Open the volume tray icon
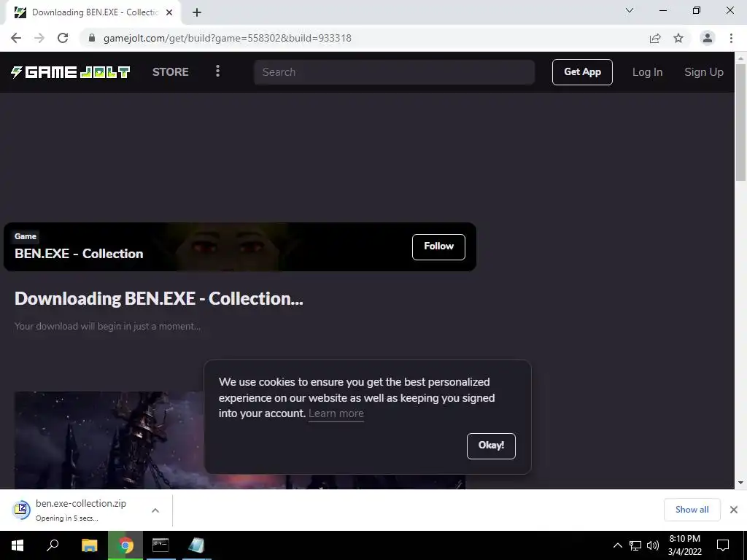The width and height of the screenshot is (747, 560). [653, 545]
